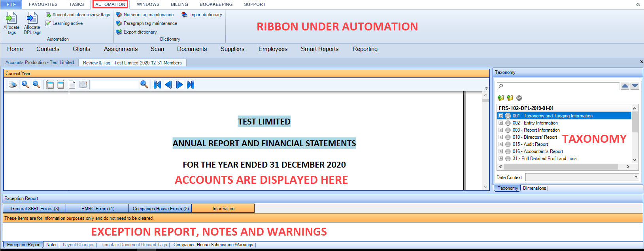This screenshot has width=644, height=251.
Task: Zoom out of the accounts document
Action: click(x=36, y=85)
